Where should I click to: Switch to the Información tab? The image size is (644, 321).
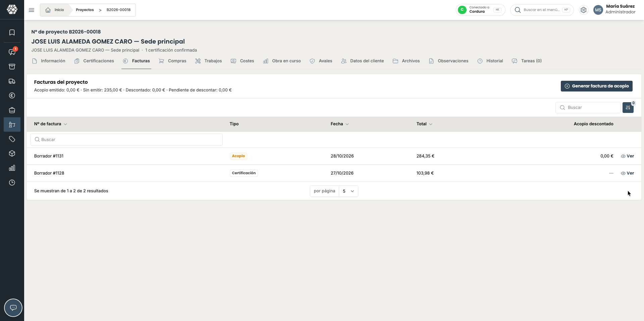click(x=49, y=61)
